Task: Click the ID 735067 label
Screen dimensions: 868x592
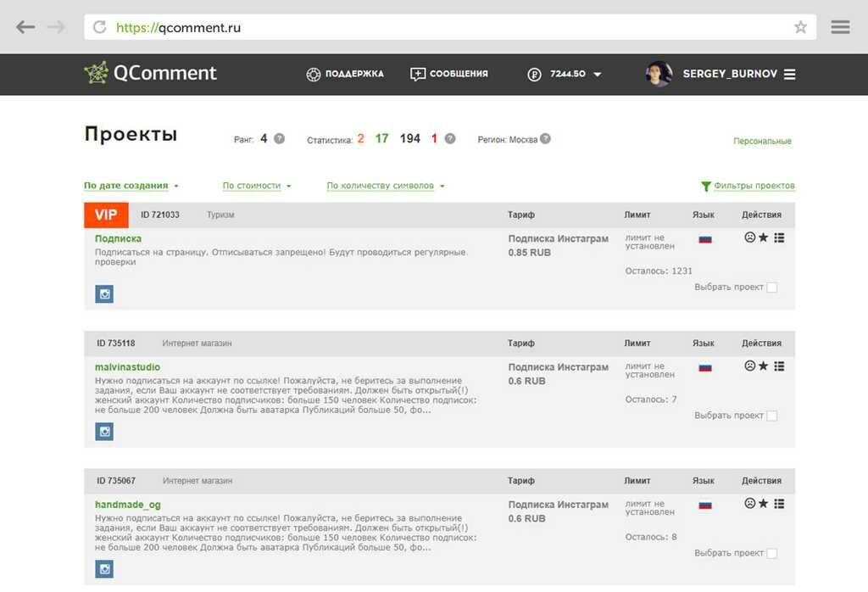Action: [115, 481]
